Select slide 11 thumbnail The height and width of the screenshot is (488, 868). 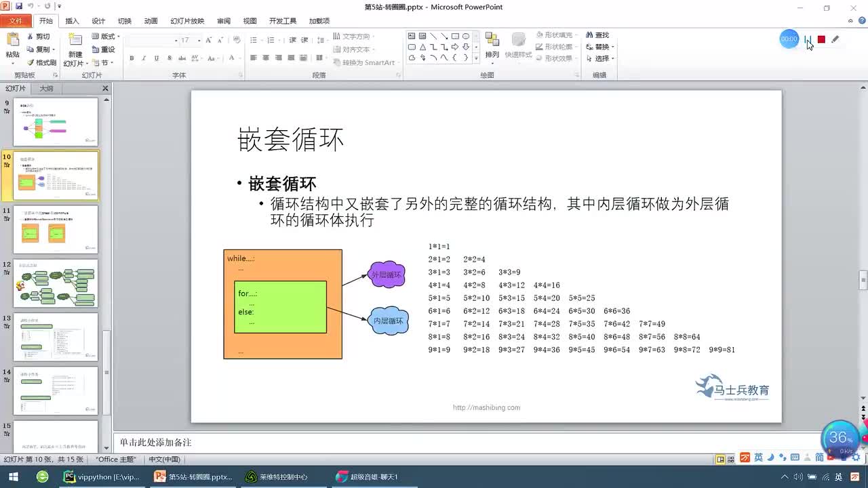pyautogui.click(x=56, y=230)
